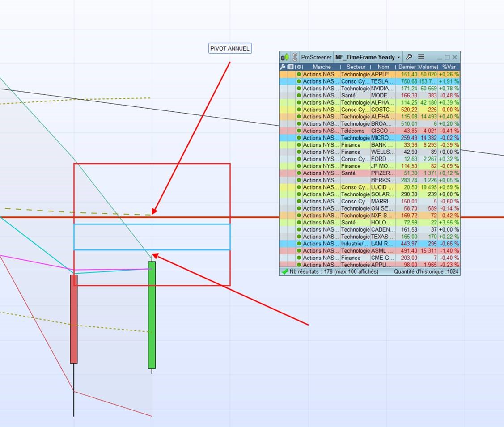Select the ASML row name cell
Screen dimensions: 504x427
click(382, 251)
